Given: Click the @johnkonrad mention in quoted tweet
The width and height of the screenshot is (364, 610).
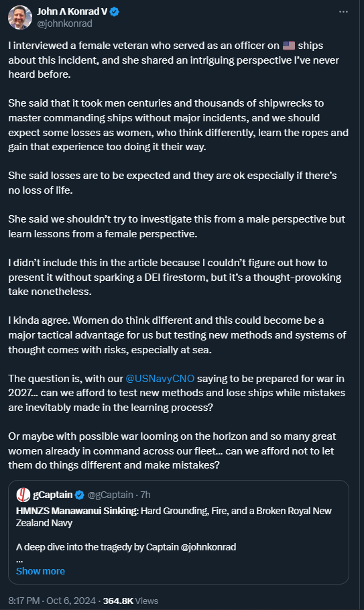Looking at the screenshot, I should tap(208, 547).
